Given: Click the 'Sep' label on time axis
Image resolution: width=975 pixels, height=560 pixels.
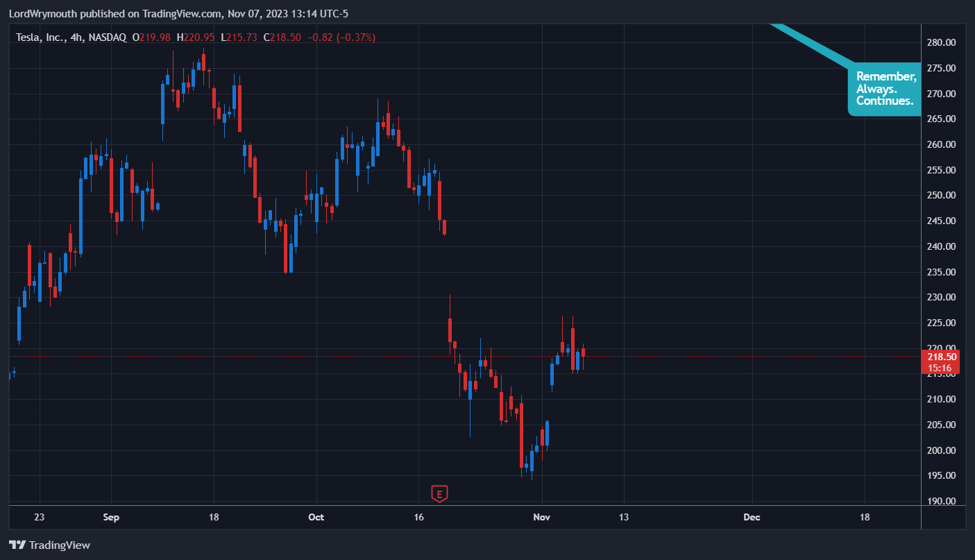Looking at the screenshot, I should (x=111, y=517).
